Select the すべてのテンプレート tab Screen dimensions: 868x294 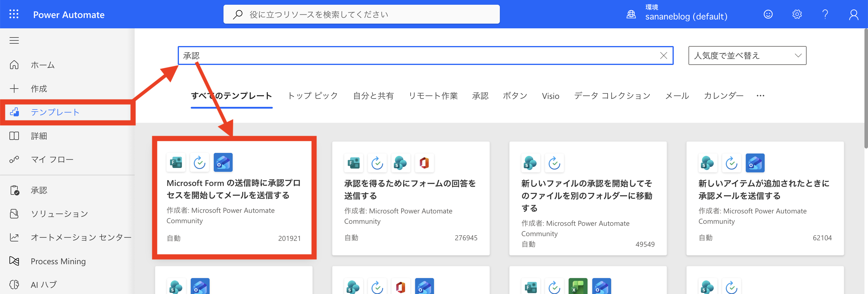coord(231,96)
